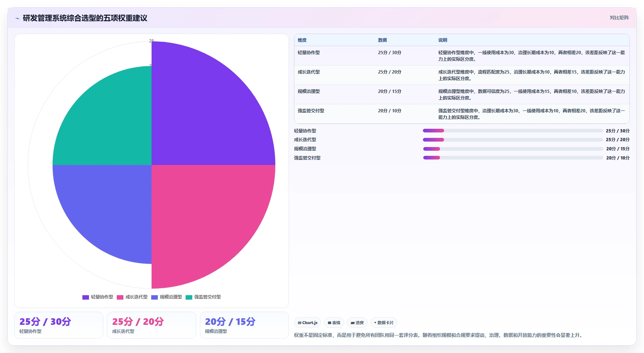
Task: Click the 规模治理型 progress bar
Action: pos(513,149)
